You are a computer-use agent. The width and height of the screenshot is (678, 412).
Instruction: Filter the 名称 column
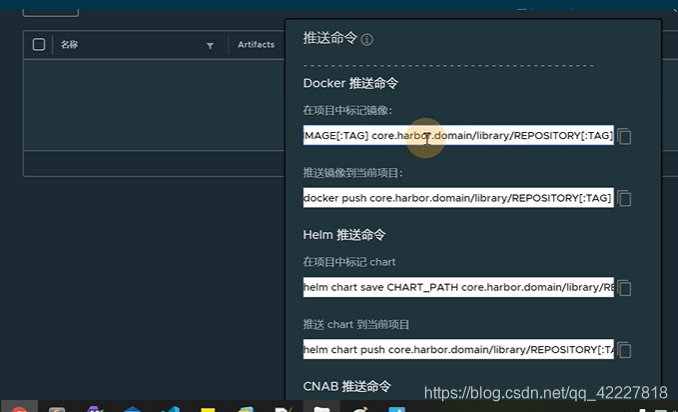point(210,45)
